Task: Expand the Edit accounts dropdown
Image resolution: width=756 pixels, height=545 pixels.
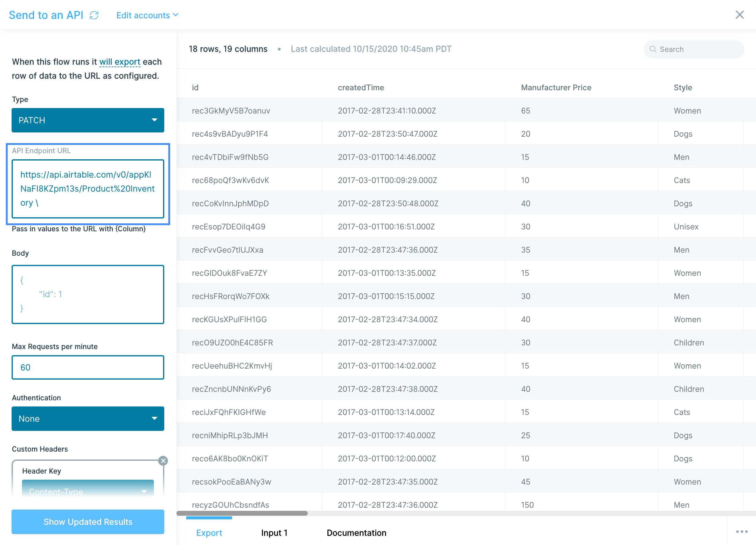Action: click(x=147, y=15)
